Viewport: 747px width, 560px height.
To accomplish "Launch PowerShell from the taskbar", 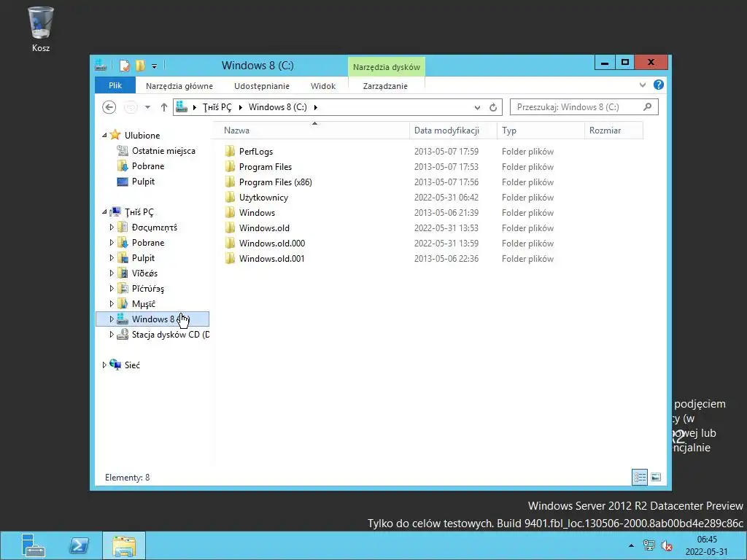I will pyautogui.click(x=79, y=545).
